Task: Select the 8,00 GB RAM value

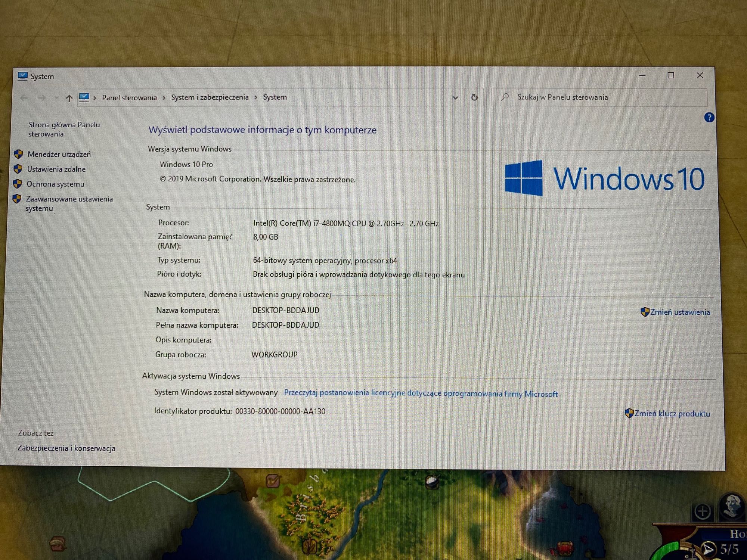Action: point(266,237)
